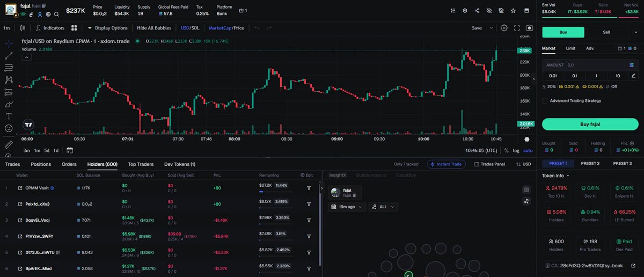The image size is (644, 277).
Task: Toggle auto scale on chart
Action: pyautogui.click(x=528, y=150)
